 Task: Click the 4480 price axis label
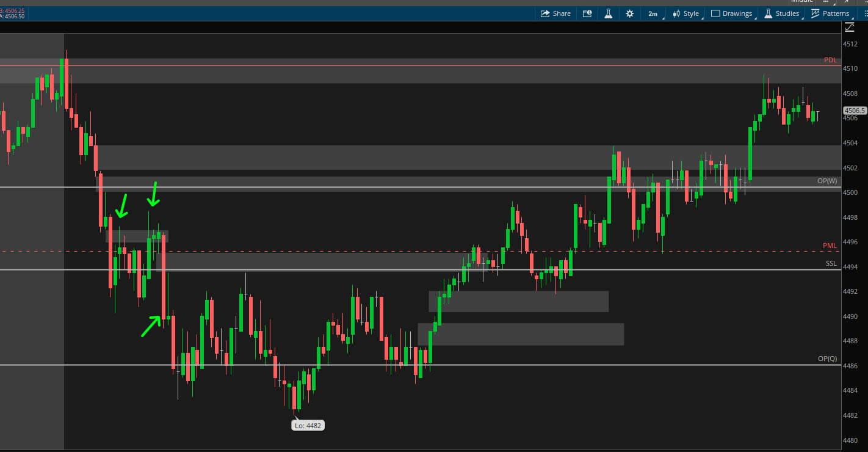850,440
